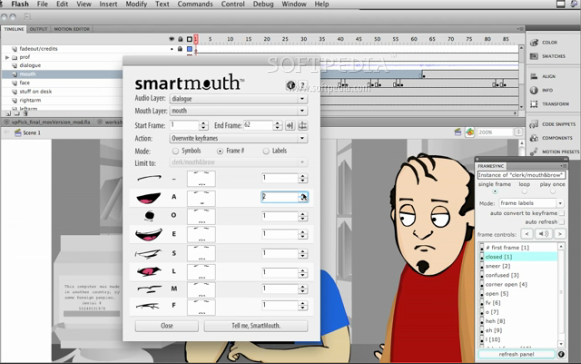581x364 pixels.
Task: Select the sneer [2] frame label
Action: coord(498,266)
